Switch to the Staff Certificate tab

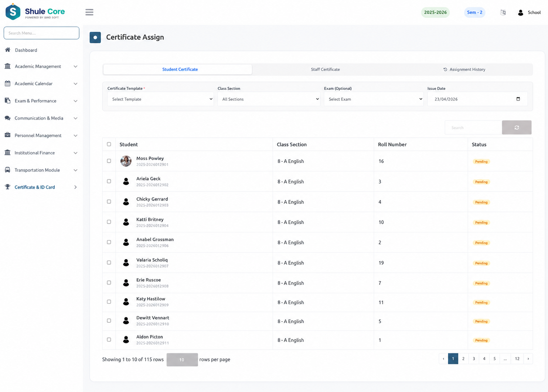[x=326, y=69]
